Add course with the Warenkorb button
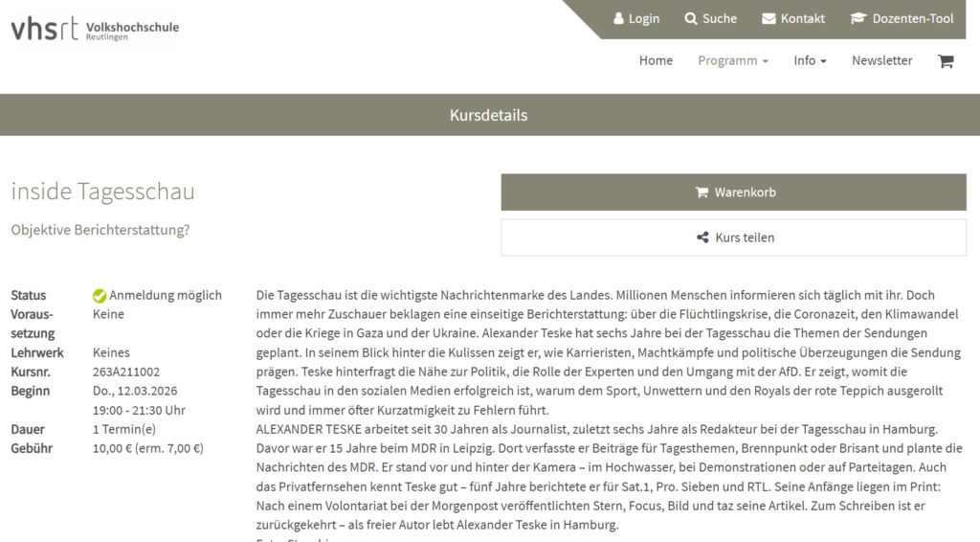The image size is (980, 542). (733, 192)
